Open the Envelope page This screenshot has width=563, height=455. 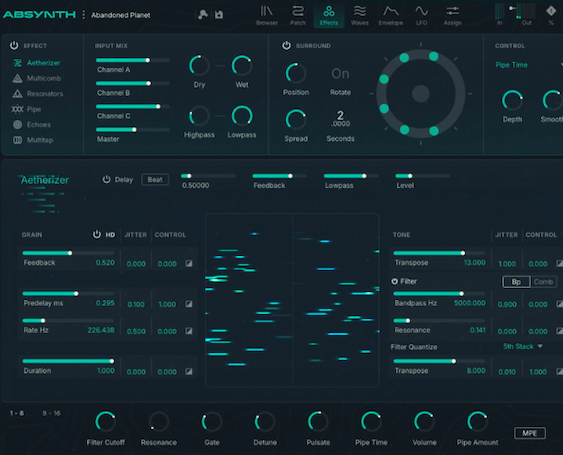(x=391, y=15)
